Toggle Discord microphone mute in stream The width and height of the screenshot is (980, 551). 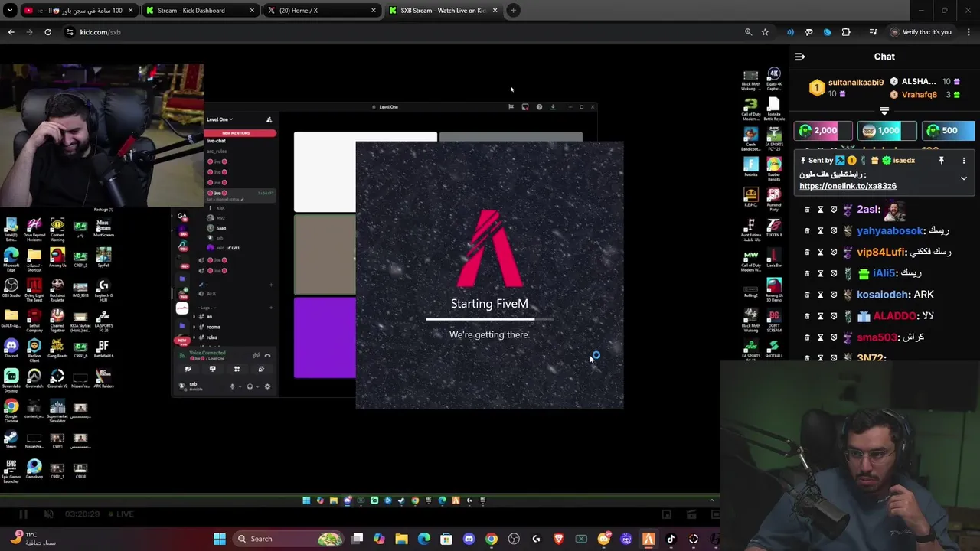232,386
